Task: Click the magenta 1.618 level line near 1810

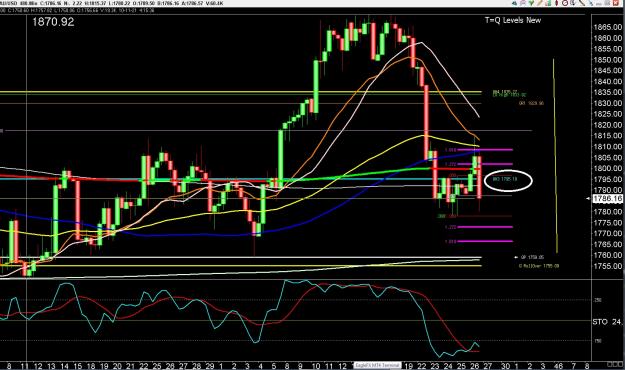Action: click(x=485, y=150)
